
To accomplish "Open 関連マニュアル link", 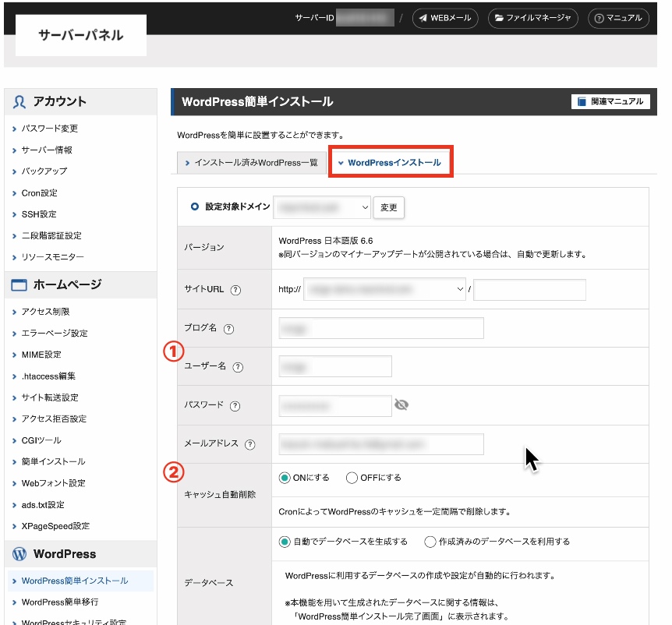I will 610,101.
